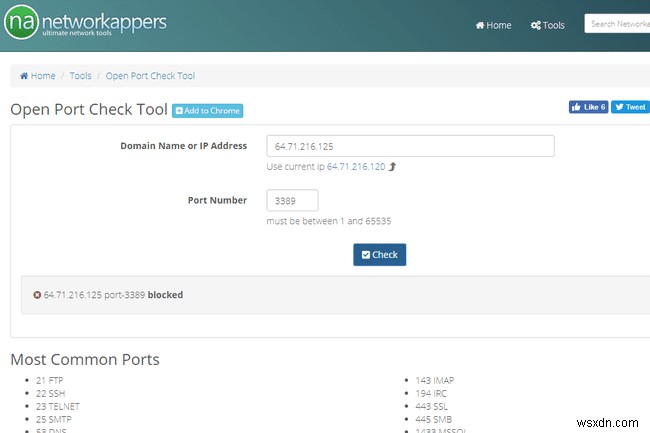Open the Home navigation menu item
650x433 pixels.
493,25
